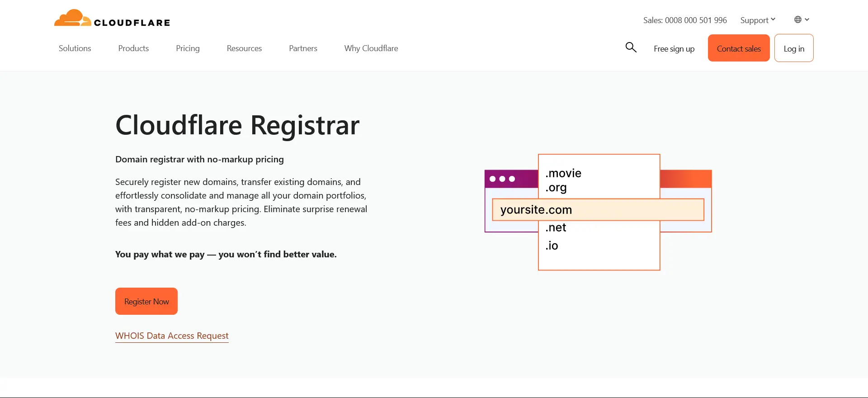868x398 pixels.
Task: Open the Solutions menu
Action: 75,48
